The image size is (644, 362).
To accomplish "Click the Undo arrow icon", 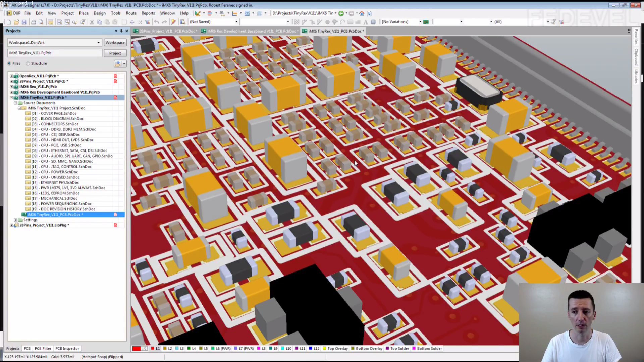I will pyautogui.click(x=157, y=22).
